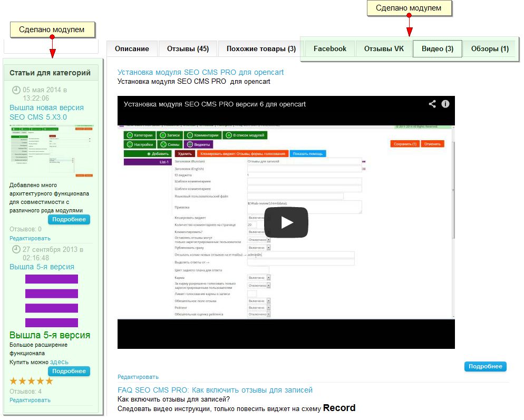
Task: Open the blue Вышла 5-я версия article link
Action: pyautogui.click(x=42, y=267)
